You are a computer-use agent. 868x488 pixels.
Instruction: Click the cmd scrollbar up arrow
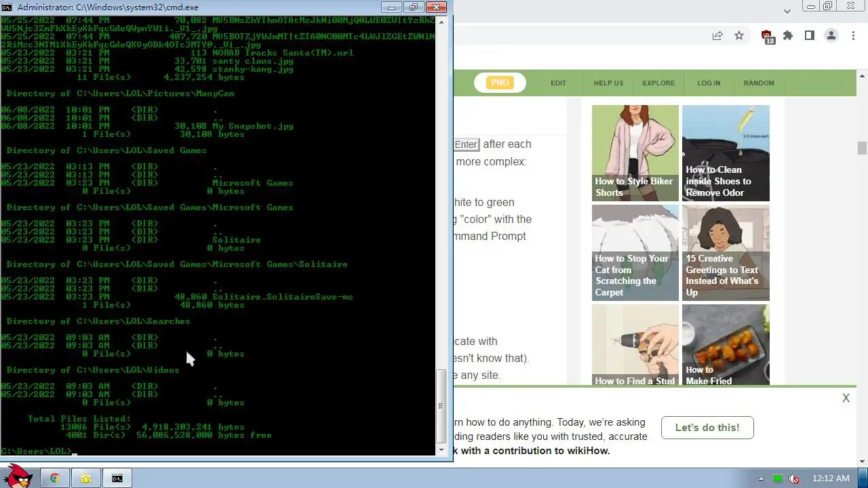pyautogui.click(x=441, y=22)
